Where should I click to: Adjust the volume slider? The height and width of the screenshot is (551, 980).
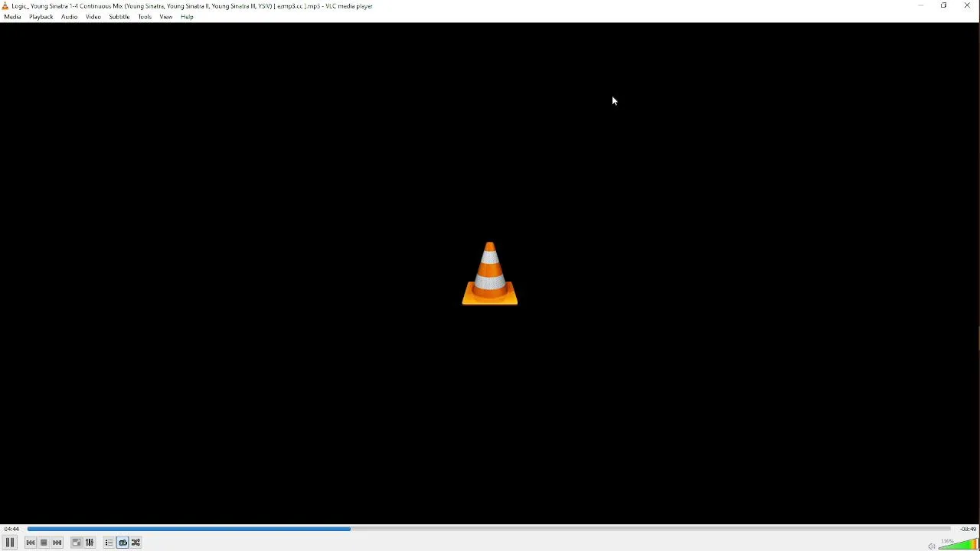coord(959,544)
